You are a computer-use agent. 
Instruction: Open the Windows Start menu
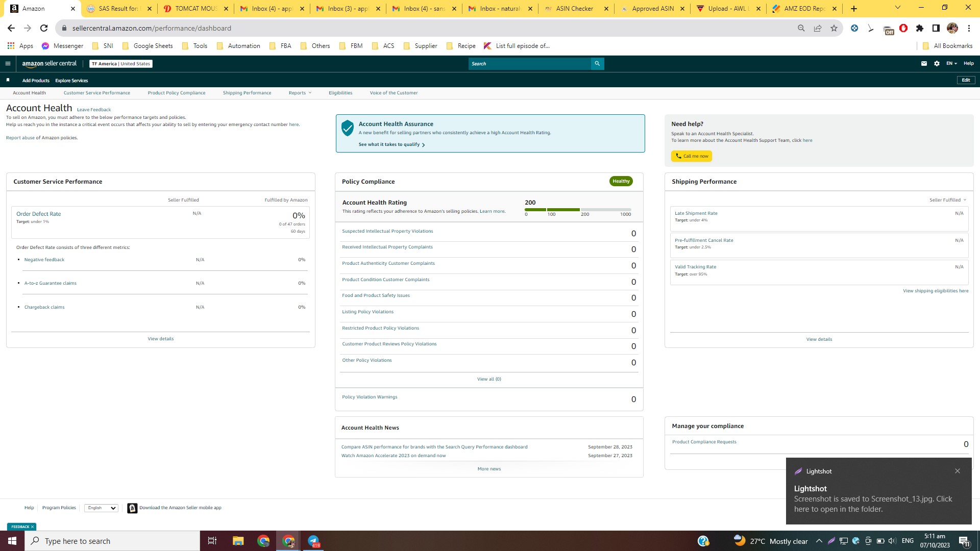12,541
